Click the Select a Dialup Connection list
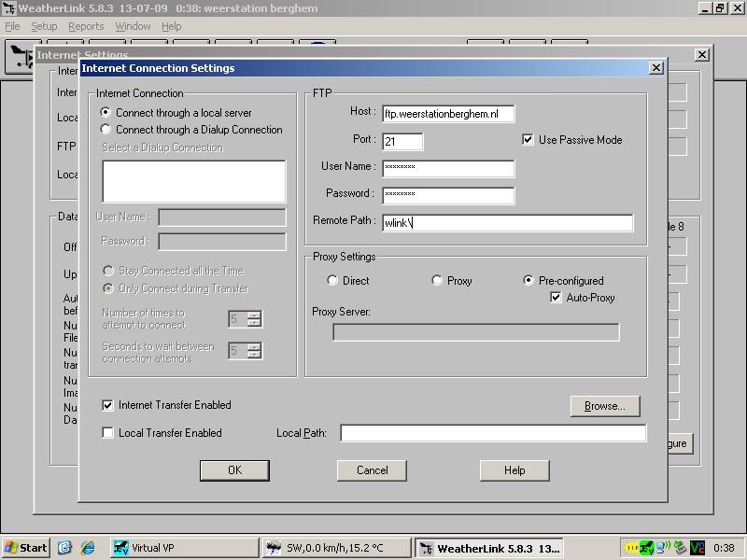 (194, 181)
